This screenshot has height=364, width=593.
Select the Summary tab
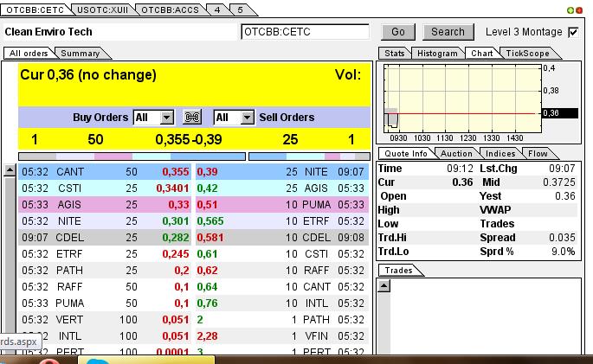pyautogui.click(x=81, y=54)
